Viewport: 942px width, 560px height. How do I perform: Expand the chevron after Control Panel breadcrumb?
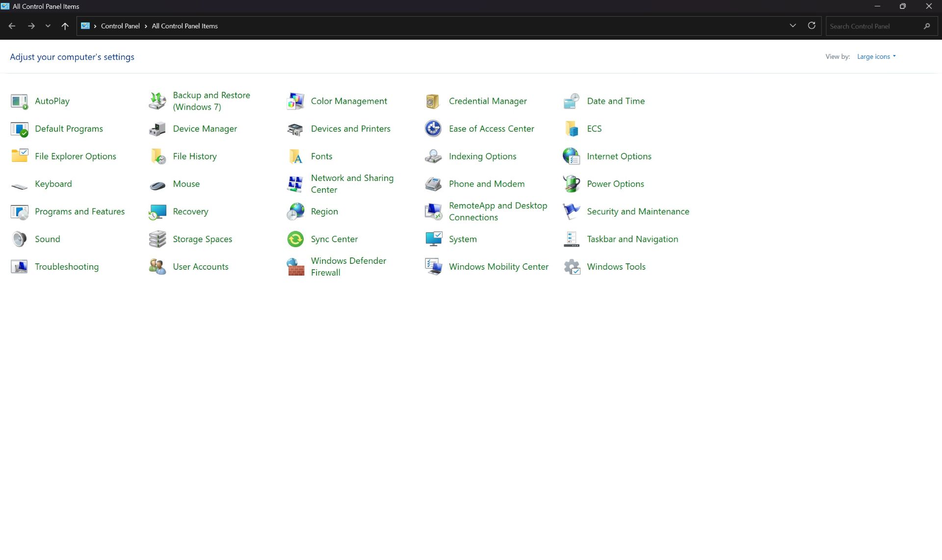146,26
